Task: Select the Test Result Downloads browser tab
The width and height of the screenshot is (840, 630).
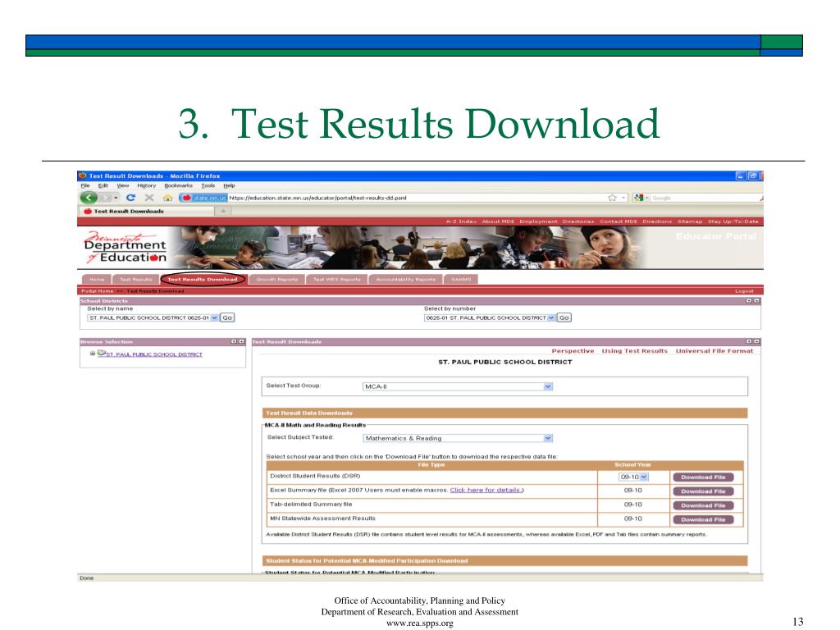Action: click(146, 211)
